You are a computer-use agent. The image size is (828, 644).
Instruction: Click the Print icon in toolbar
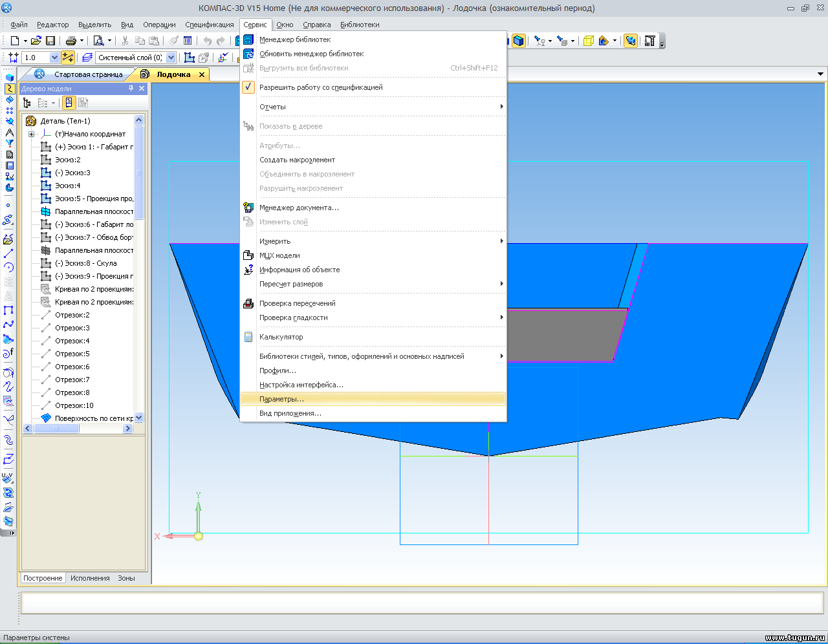coord(71,41)
